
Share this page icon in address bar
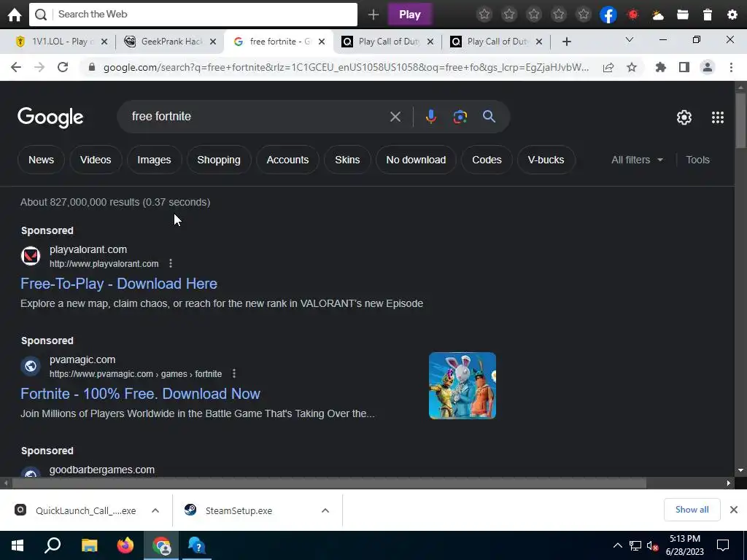click(x=608, y=67)
